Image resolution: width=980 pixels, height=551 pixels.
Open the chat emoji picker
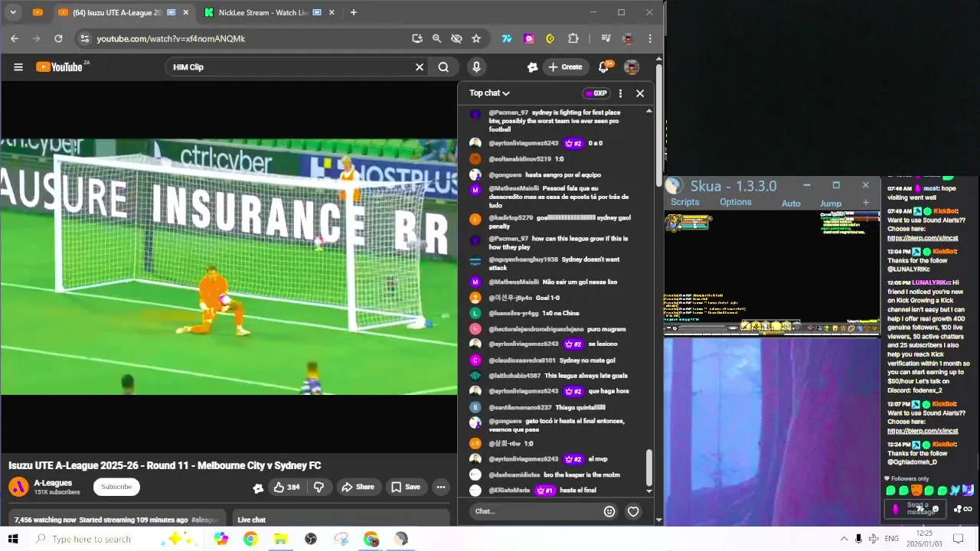[x=609, y=511]
